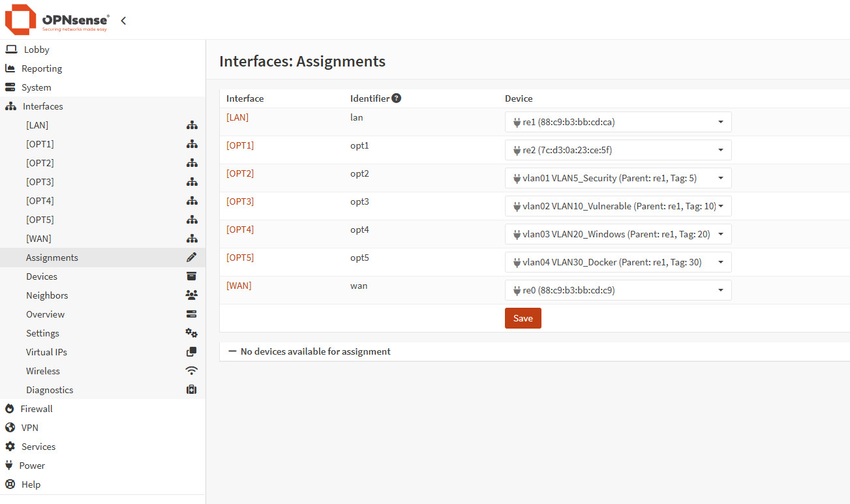
Task: Click the Save button
Action: coord(523,318)
